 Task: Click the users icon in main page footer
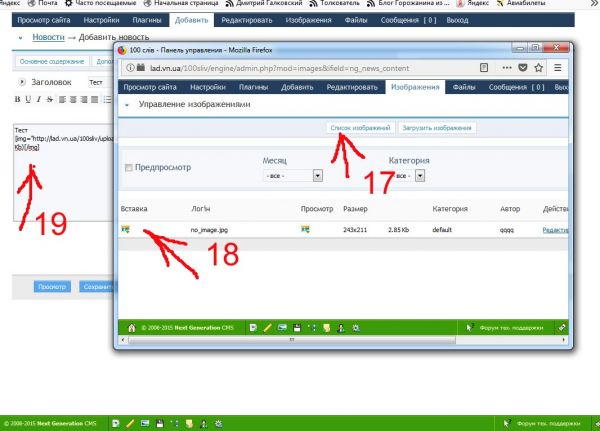[x=204, y=423]
